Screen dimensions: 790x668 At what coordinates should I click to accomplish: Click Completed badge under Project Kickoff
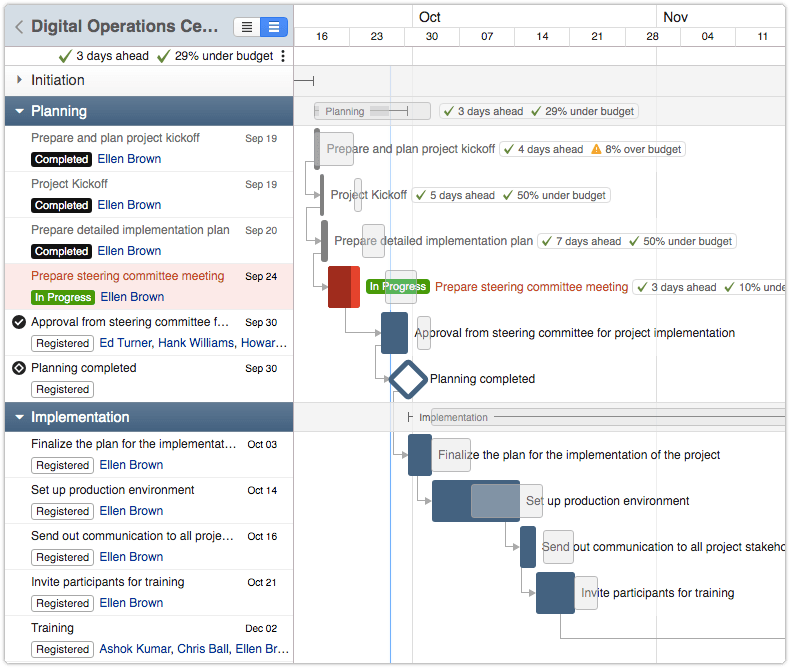point(61,206)
